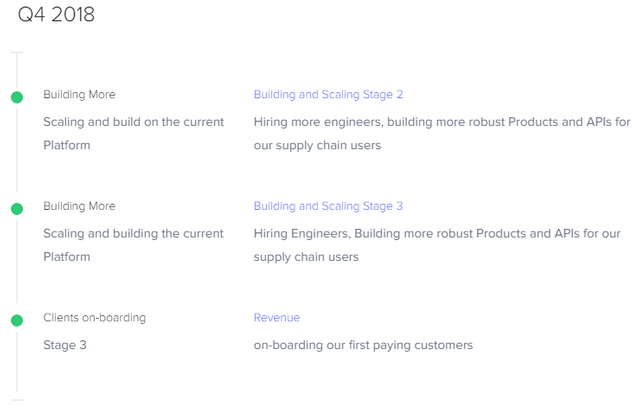Screen dimensions: 640x409
Task: Select the Q4 2018 heading
Action: (56, 15)
